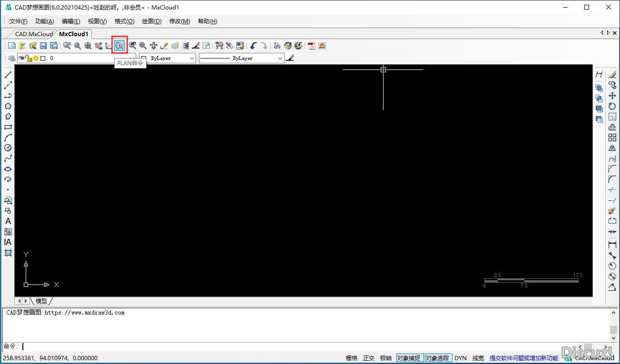
Task: Select the Rectangle draw tool
Action: pos(8,127)
